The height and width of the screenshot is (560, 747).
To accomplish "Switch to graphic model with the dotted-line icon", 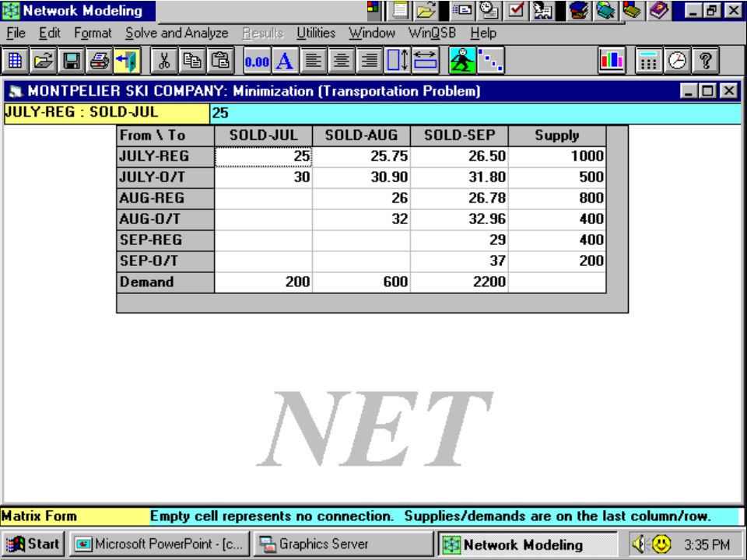I will click(490, 61).
